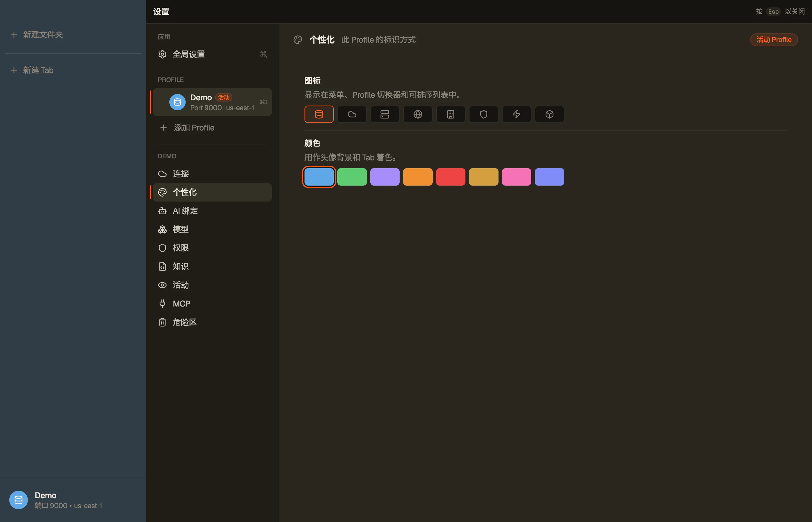The height and width of the screenshot is (522, 812).
Task: Click the text Port 9000 · us-east-1
Action: [x=222, y=108]
